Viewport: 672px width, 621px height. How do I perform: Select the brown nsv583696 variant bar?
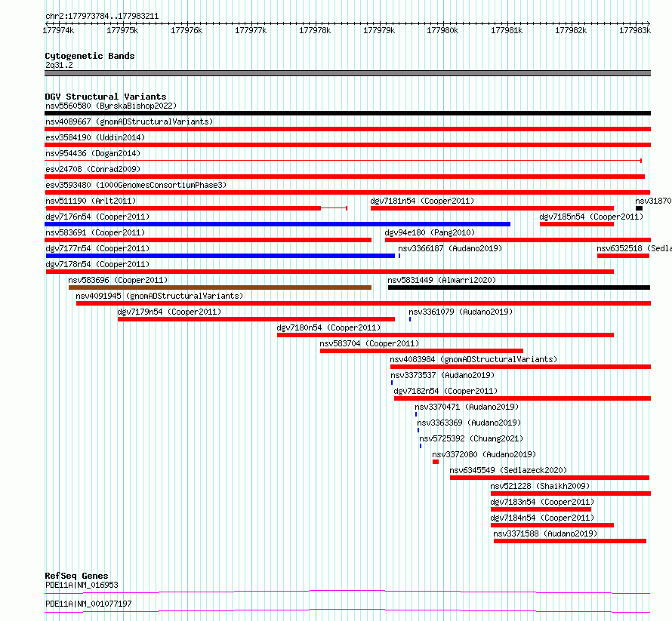pos(220,287)
